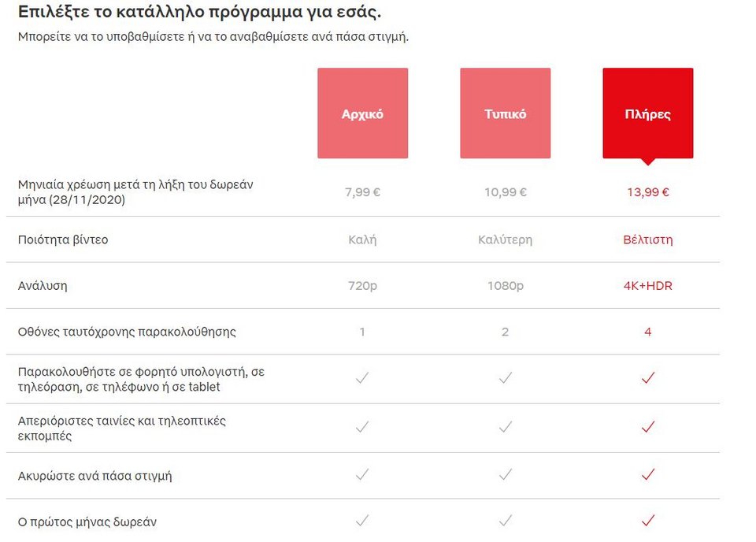The width and height of the screenshot is (756, 542).
Task: Click the number 4 screens value for Πλήρες
Action: click(x=647, y=332)
